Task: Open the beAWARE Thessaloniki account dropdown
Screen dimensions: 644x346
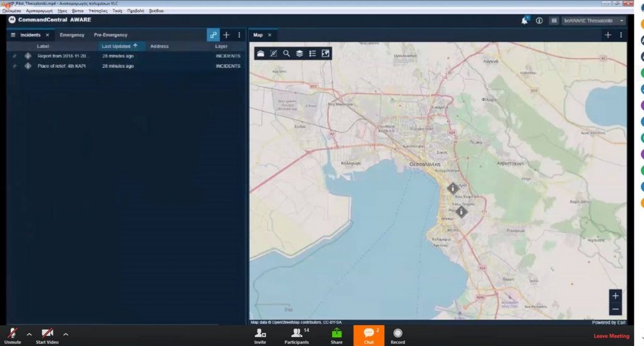Action: (593, 21)
